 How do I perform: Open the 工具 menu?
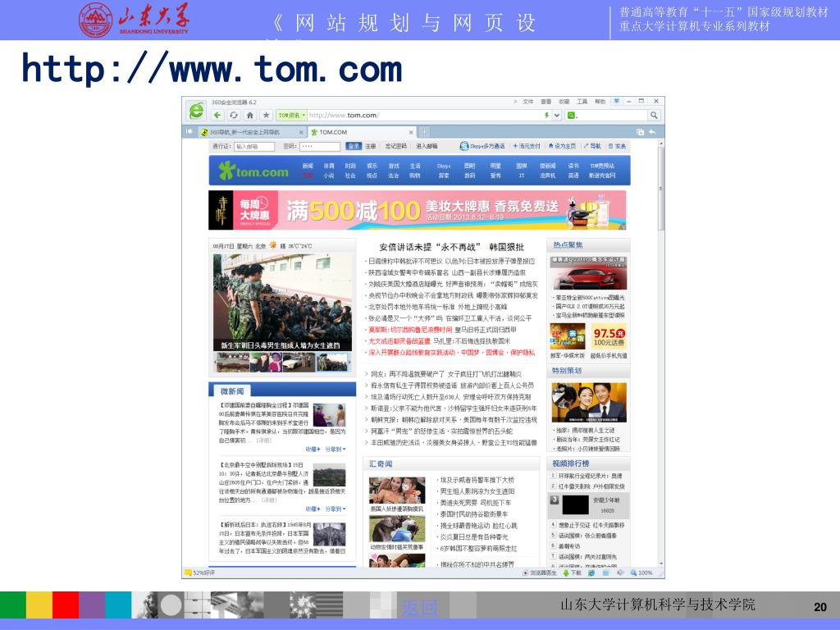(x=582, y=101)
